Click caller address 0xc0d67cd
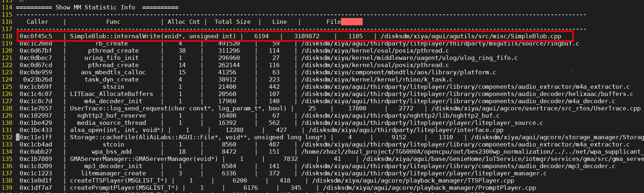This screenshot has width=644, height=193. pos(36,65)
